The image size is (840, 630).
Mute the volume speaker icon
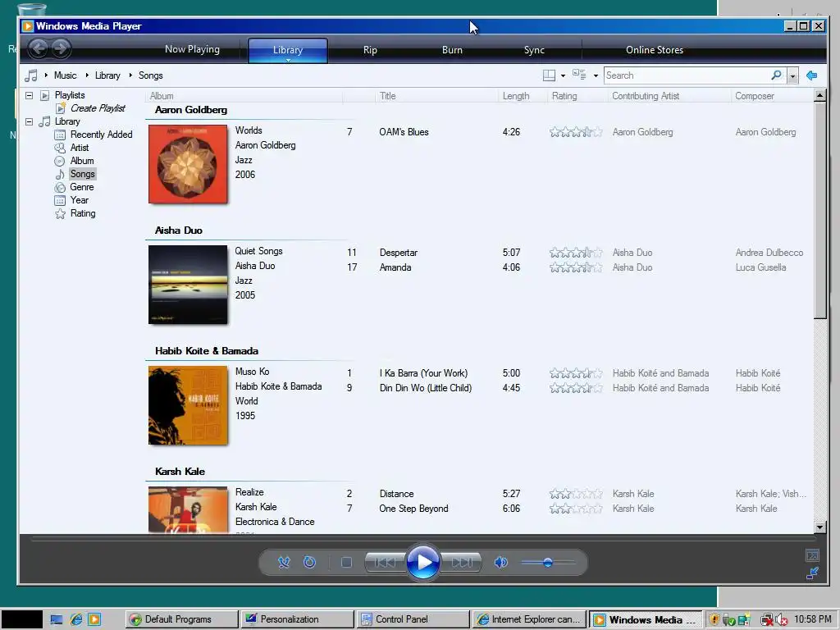pyautogui.click(x=501, y=563)
